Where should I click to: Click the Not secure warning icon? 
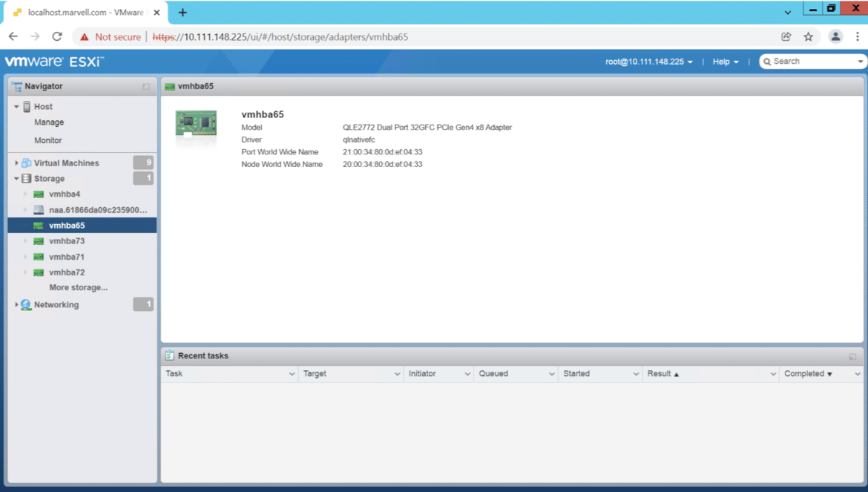click(84, 37)
